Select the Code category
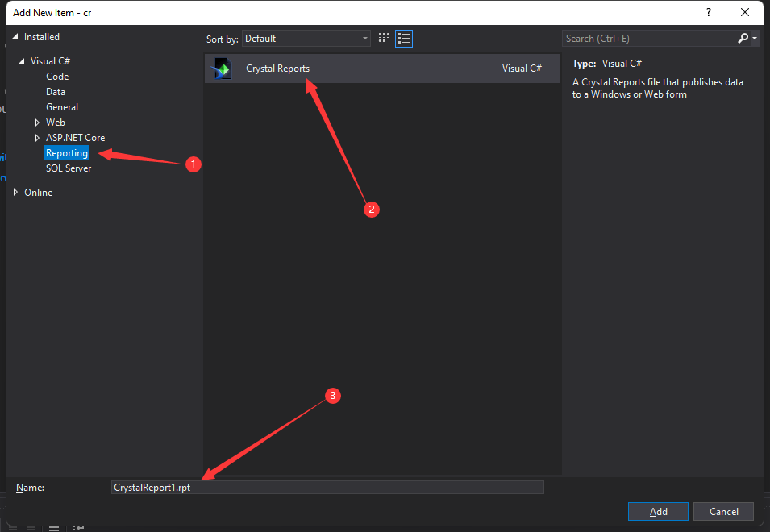Image resolution: width=770 pixels, height=532 pixels. point(57,77)
